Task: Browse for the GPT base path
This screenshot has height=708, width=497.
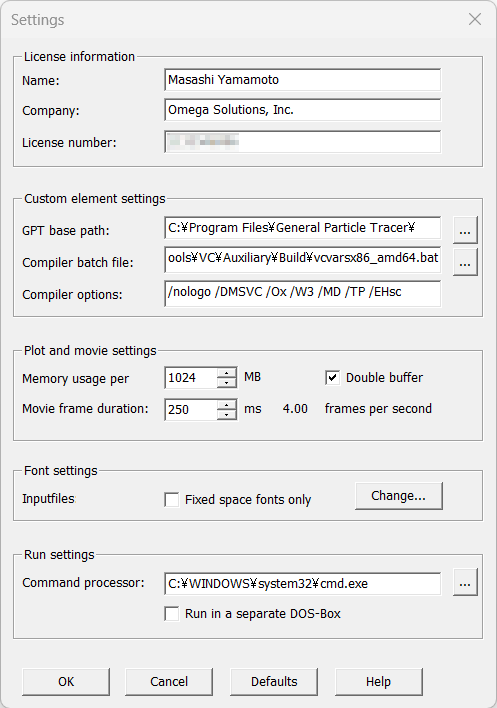Action: [465, 230]
